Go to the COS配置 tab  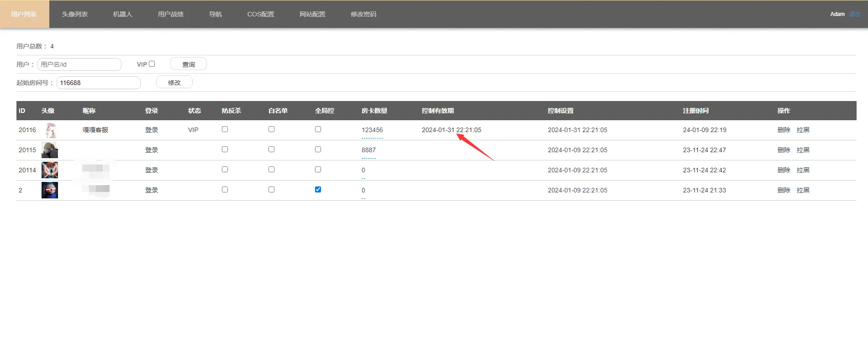click(261, 14)
